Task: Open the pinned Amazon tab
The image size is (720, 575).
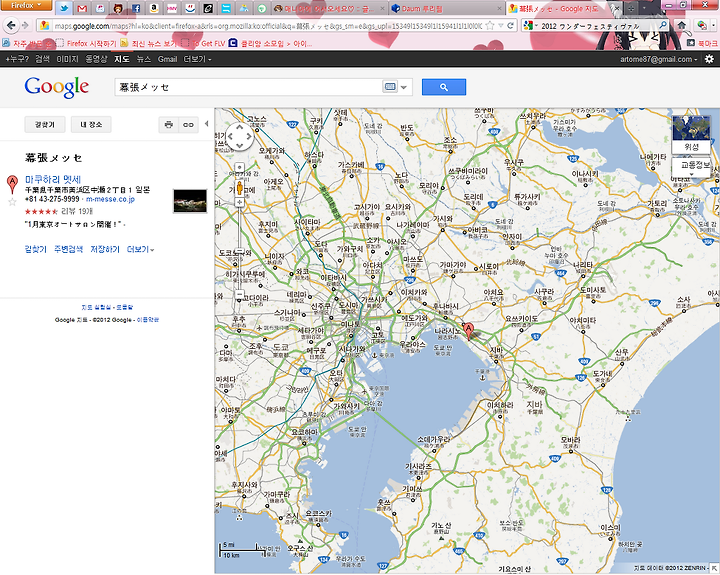Action: (x=154, y=8)
